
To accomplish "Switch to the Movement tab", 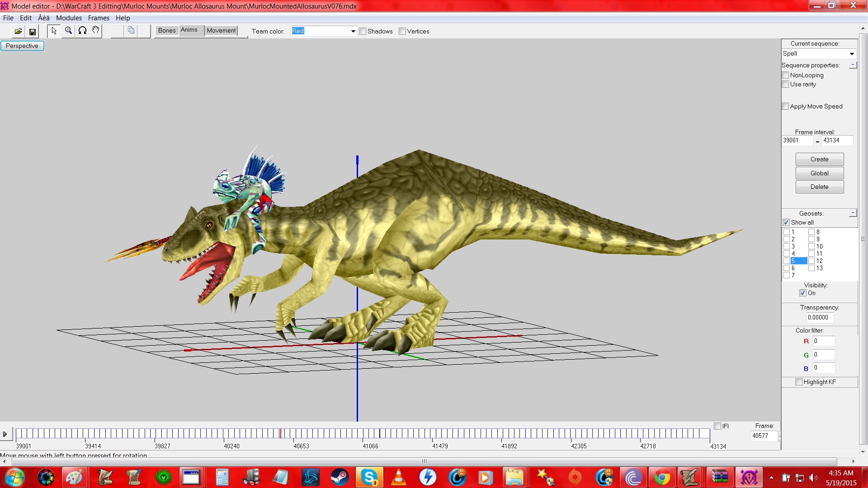I will 221,30.
